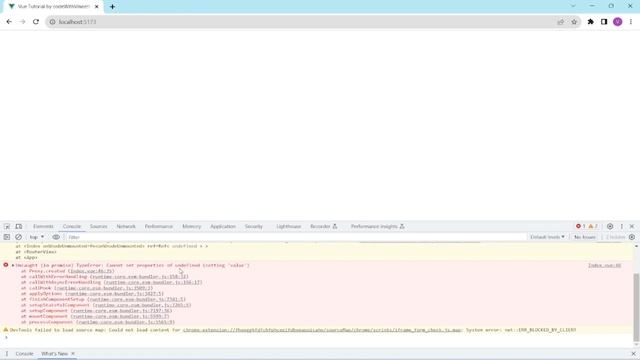Click the No Issues button
The height and width of the screenshot is (360, 640).
tap(584, 237)
